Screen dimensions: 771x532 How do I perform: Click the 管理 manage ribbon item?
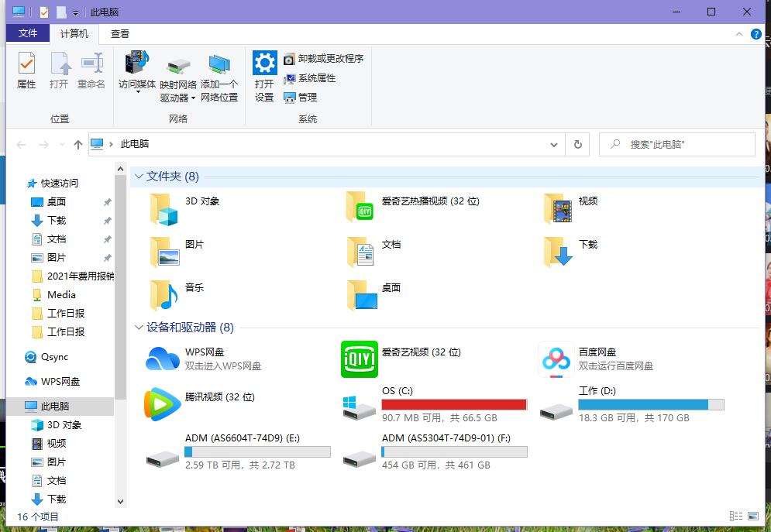pyautogui.click(x=301, y=98)
